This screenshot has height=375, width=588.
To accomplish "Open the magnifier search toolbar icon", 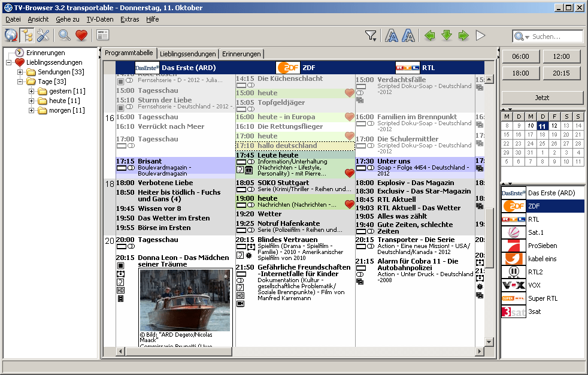I will tap(65, 35).
